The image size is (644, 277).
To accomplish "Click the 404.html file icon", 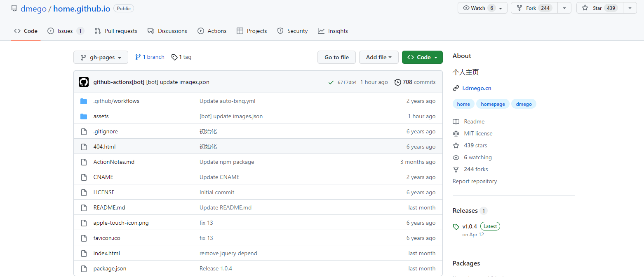I will tap(84, 147).
